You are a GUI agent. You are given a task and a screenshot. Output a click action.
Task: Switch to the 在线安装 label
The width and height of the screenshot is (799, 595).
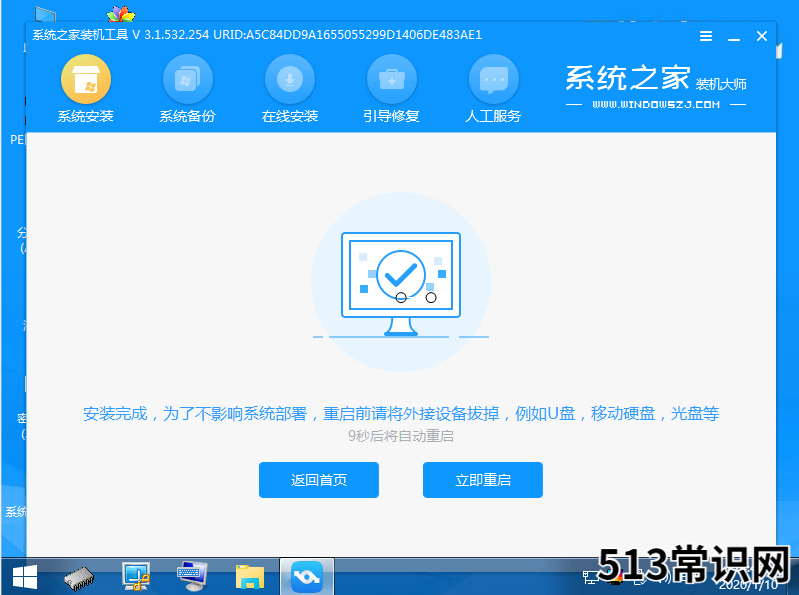tap(290, 116)
